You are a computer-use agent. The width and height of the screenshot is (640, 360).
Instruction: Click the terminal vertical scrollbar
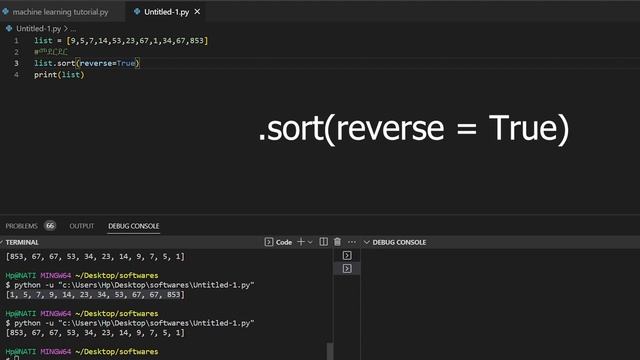coord(330,351)
